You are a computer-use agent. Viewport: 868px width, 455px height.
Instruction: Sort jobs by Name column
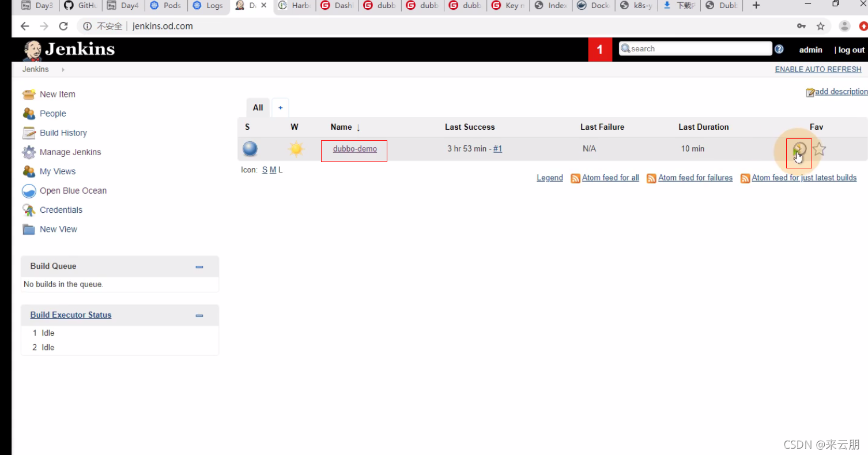341,127
